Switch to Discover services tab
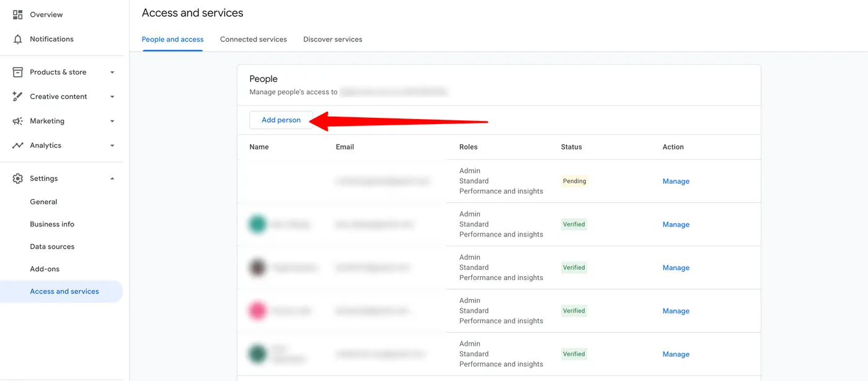Viewport: 868px width, 381px height. pyautogui.click(x=333, y=39)
